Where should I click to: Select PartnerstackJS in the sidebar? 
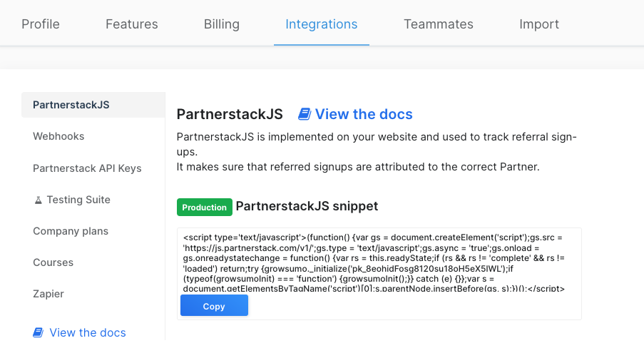(x=93, y=105)
